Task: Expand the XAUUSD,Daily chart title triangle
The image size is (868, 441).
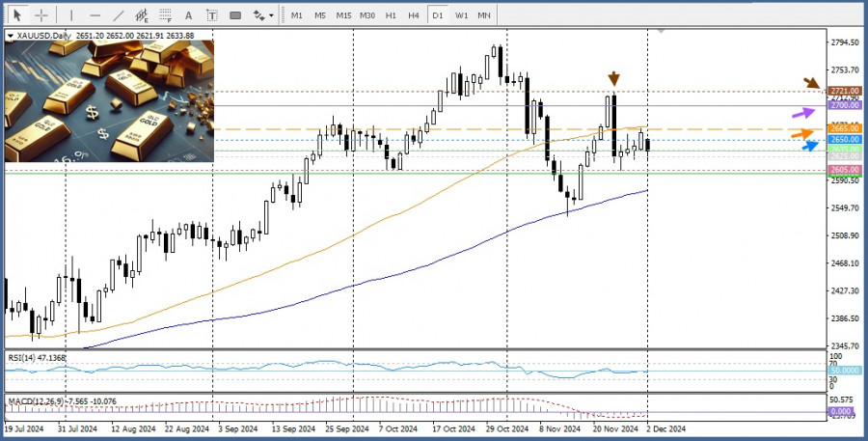Action: tap(11, 36)
